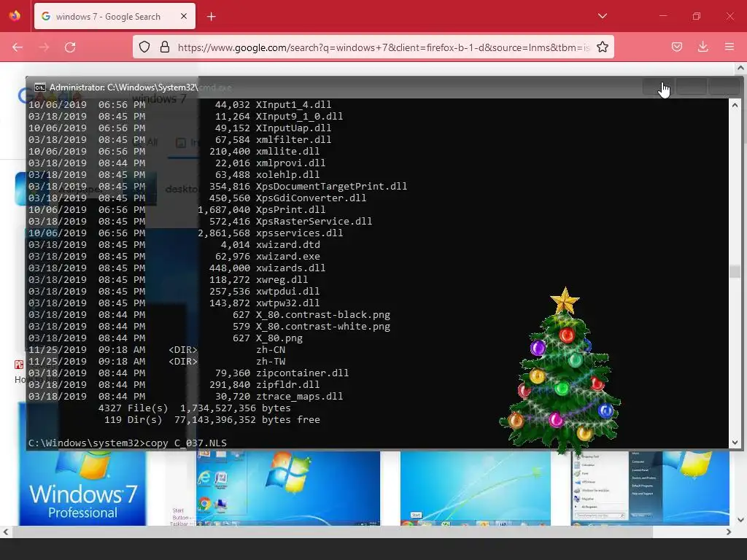Select X_80.contrast-white.png file name
Screen dimensions: 747x560
point(323,327)
